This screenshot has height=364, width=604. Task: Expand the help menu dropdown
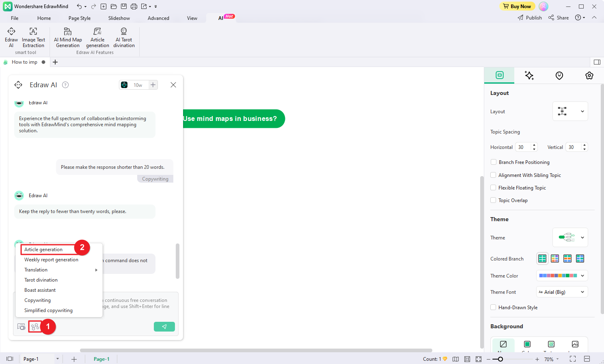[x=584, y=18]
